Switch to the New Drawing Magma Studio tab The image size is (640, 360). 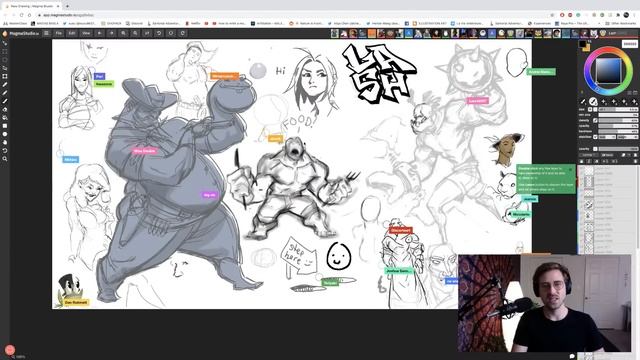(32, 6)
